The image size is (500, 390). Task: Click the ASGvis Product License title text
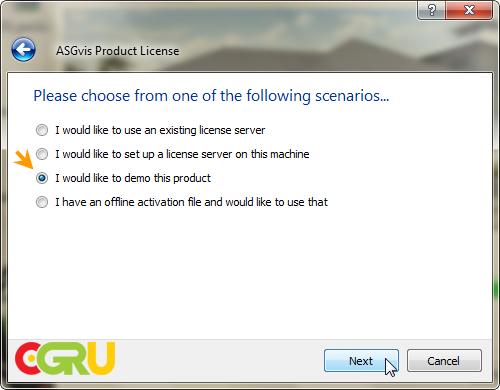117,51
